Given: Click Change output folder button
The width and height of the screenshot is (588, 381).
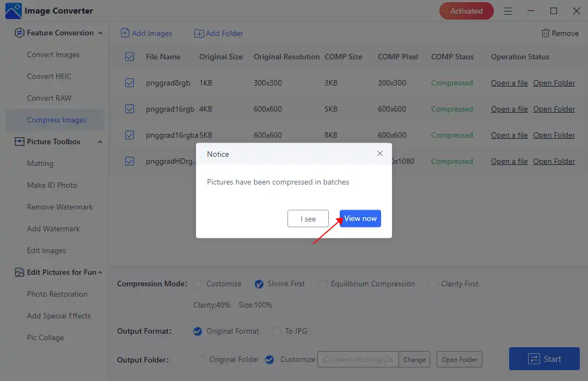Looking at the screenshot, I should [x=414, y=360].
